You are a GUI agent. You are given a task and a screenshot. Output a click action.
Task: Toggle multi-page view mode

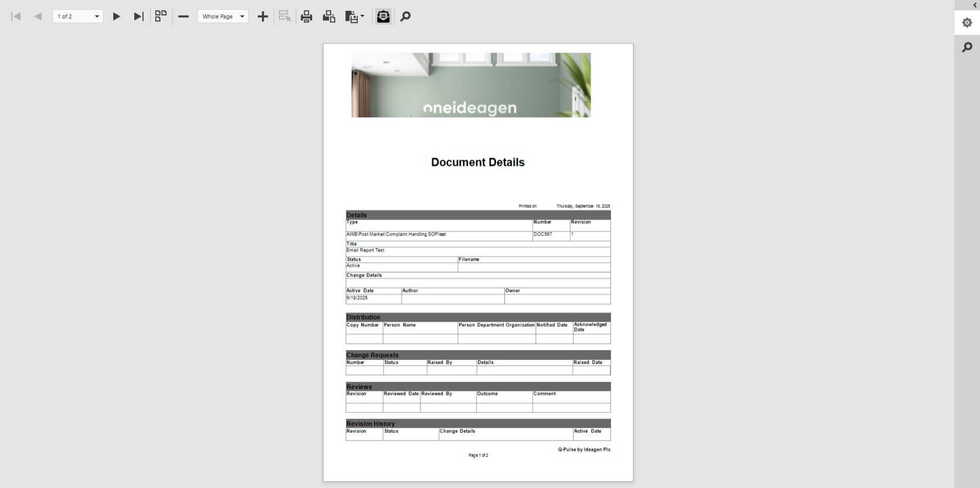point(161,16)
